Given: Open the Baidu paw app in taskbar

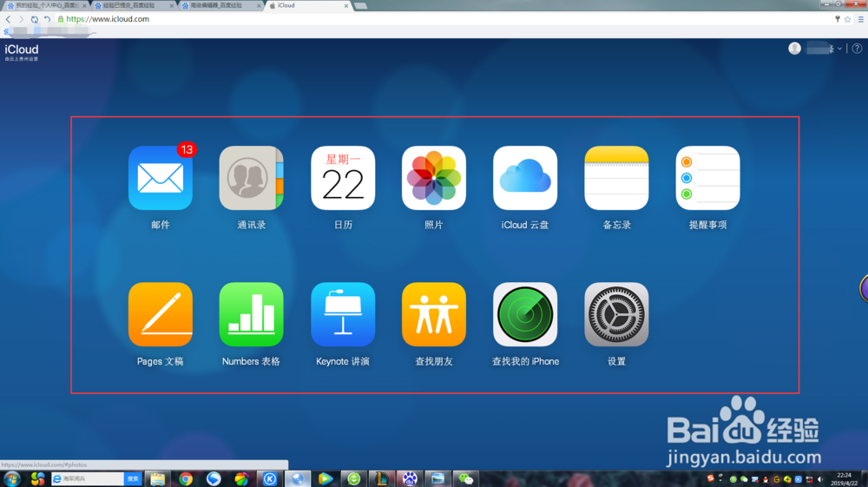Looking at the screenshot, I should coord(410,478).
